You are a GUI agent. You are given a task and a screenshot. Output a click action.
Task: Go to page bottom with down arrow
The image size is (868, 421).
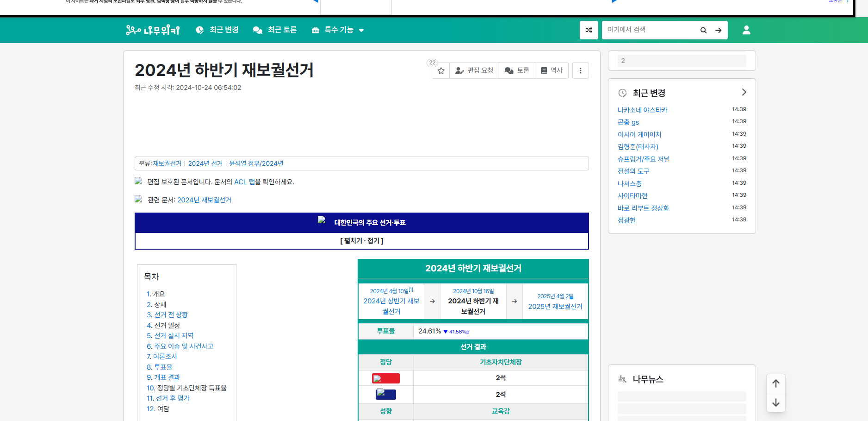pyautogui.click(x=776, y=402)
